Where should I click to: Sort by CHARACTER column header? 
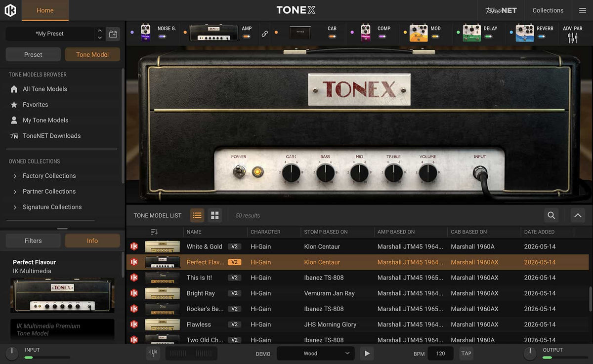click(x=265, y=232)
